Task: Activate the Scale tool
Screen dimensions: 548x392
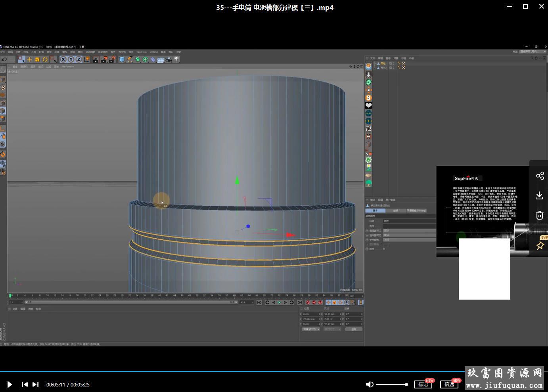Action: [37, 59]
